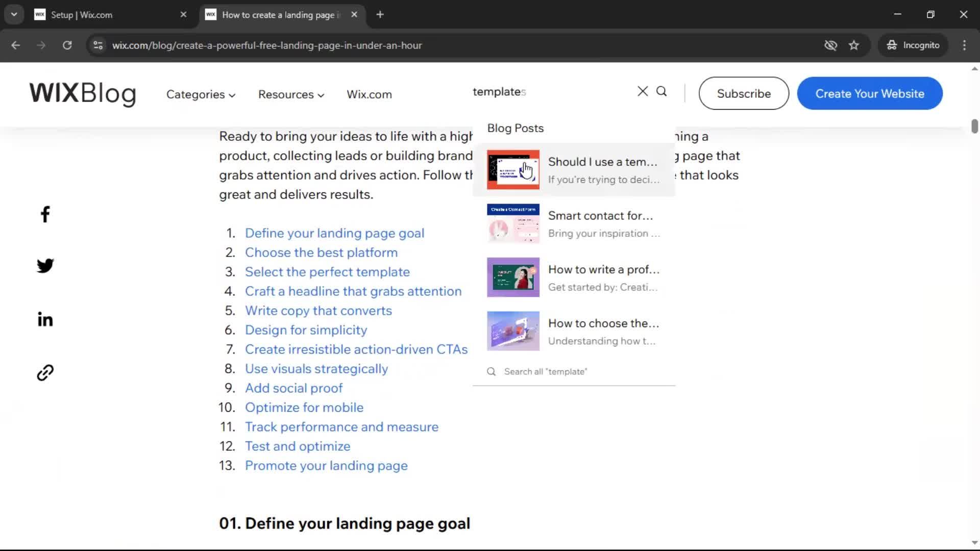This screenshot has height=551, width=980.
Task: Go to the WIX Blog logo home
Action: pos(83,94)
